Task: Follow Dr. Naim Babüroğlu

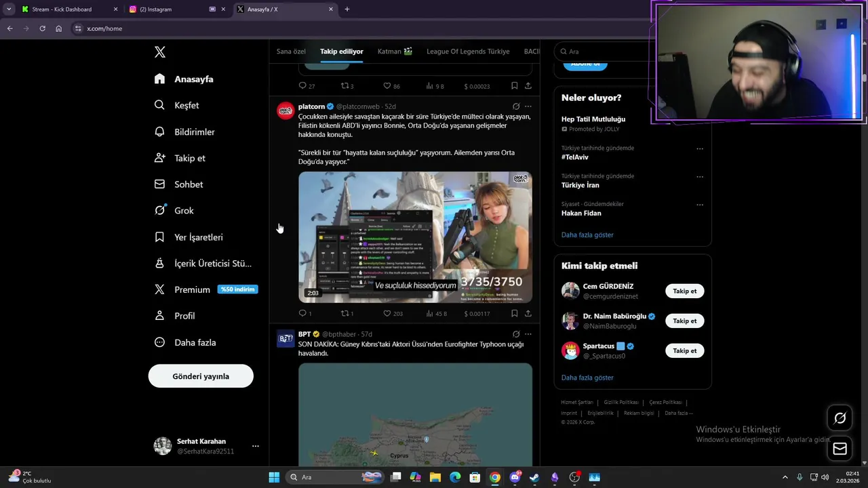Action: tap(684, 321)
